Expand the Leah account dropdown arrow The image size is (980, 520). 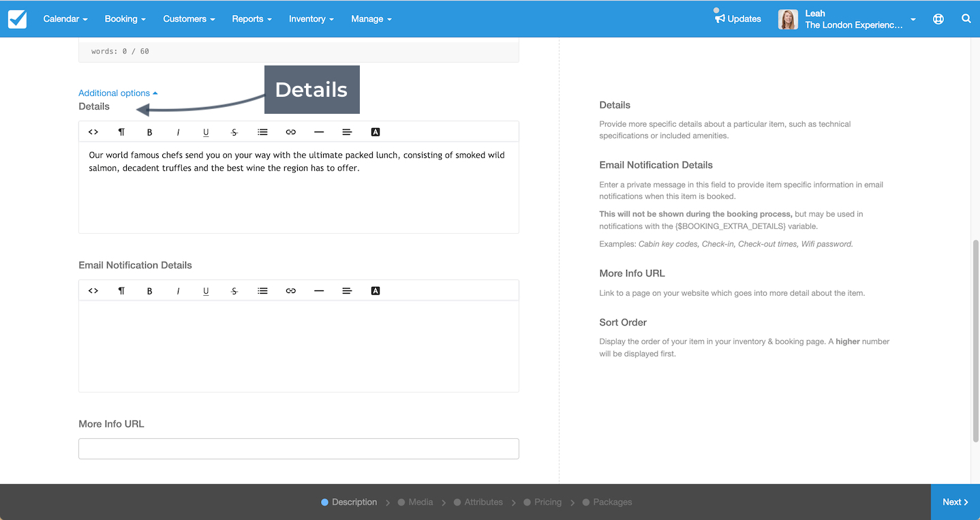click(x=913, y=20)
